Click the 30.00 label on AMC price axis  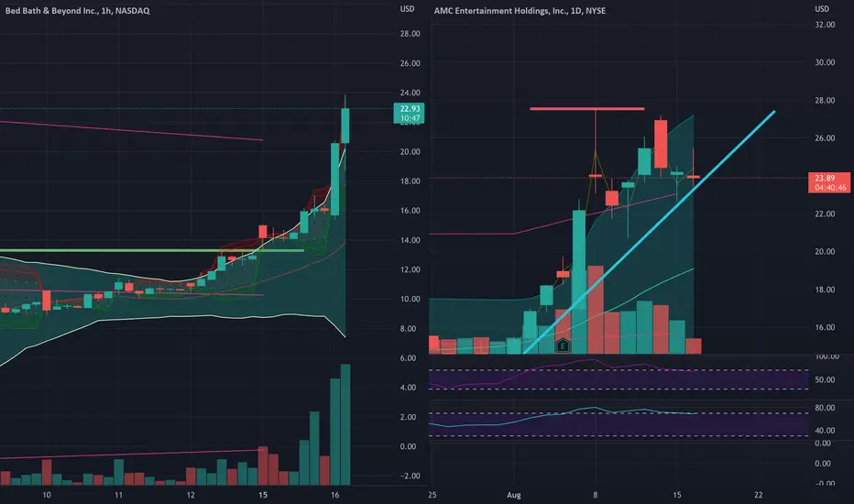coord(825,62)
